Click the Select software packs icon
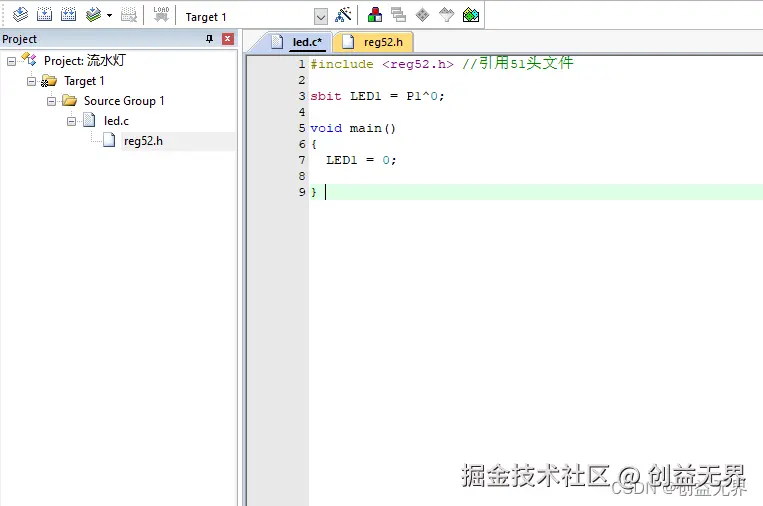This screenshot has height=506, width=763. [446, 15]
